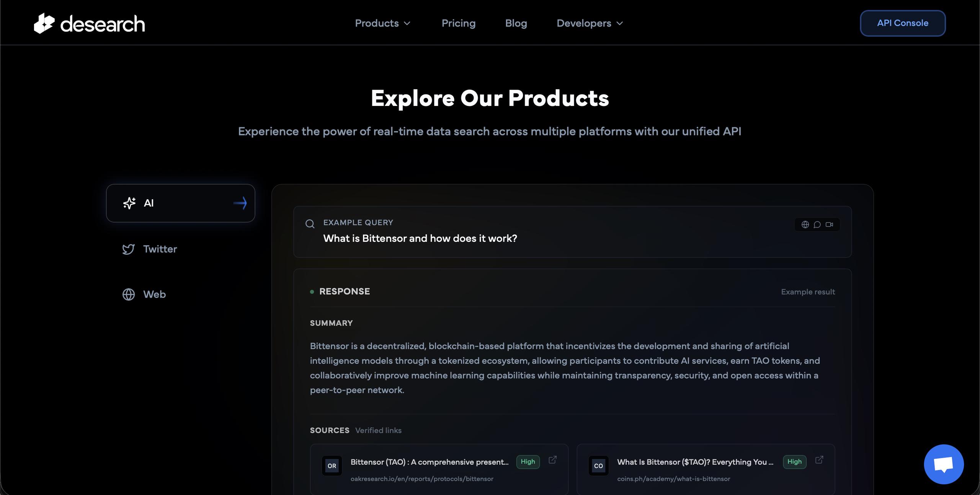Open the chat support bubble
Screen dimensions: 980x495
943,464
